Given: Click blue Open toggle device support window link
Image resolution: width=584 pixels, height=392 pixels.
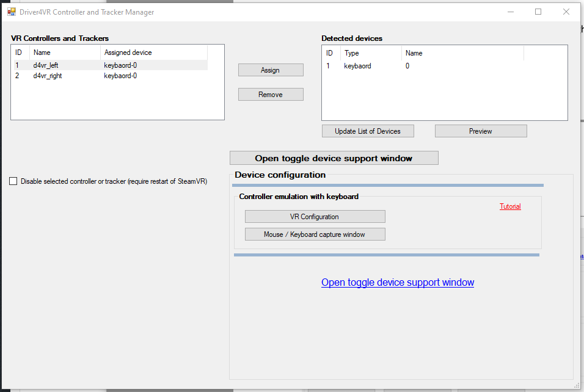Looking at the screenshot, I should tap(398, 283).
